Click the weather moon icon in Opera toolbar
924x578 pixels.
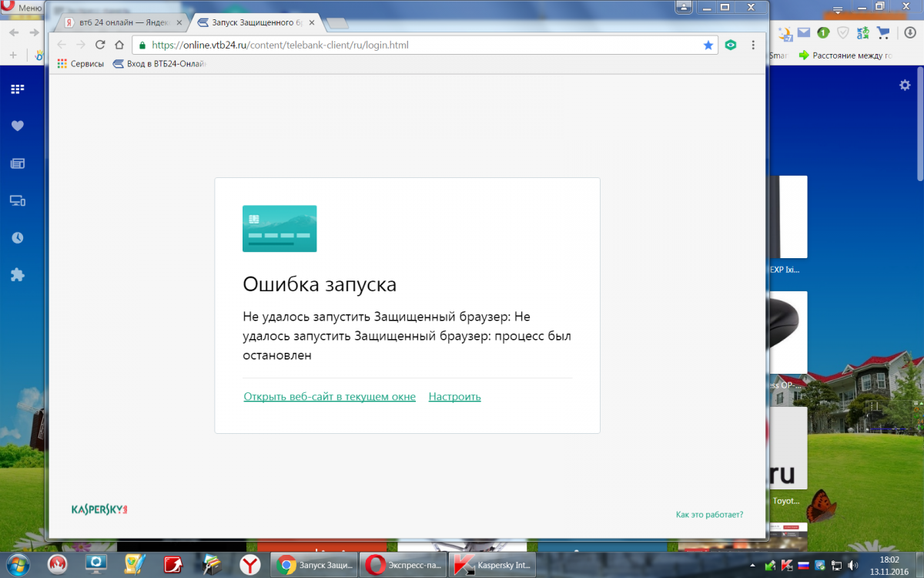pyautogui.click(x=785, y=33)
